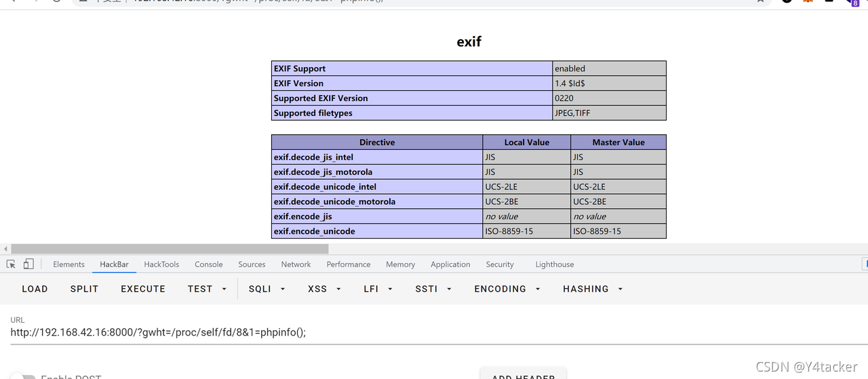Click 'no value' in the Master Value column

tap(589, 217)
